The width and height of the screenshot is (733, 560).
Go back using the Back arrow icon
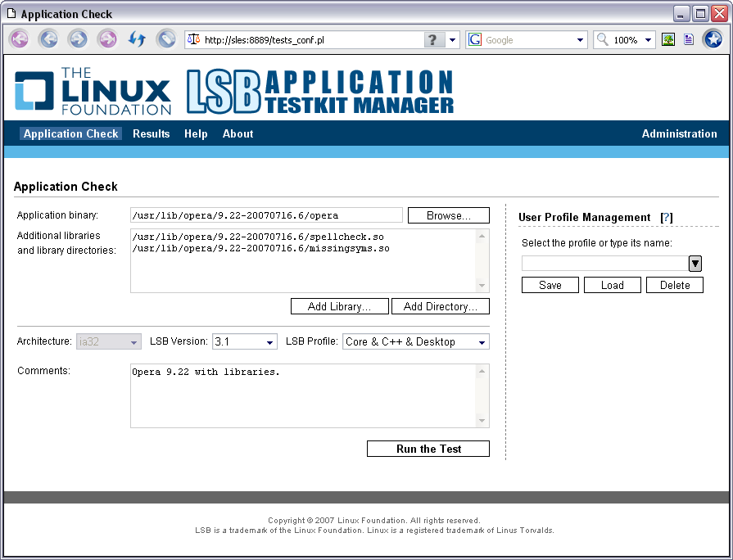pyautogui.click(x=48, y=39)
